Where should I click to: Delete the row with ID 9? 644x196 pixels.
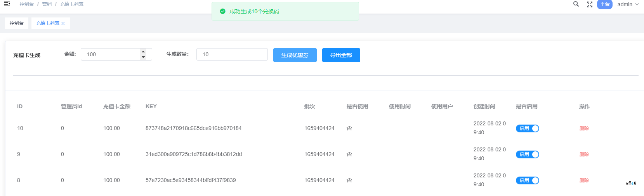[584, 154]
